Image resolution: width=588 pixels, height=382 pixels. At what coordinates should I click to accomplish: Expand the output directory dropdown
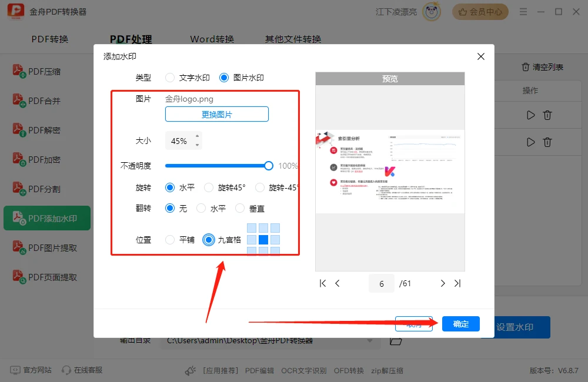(x=370, y=341)
